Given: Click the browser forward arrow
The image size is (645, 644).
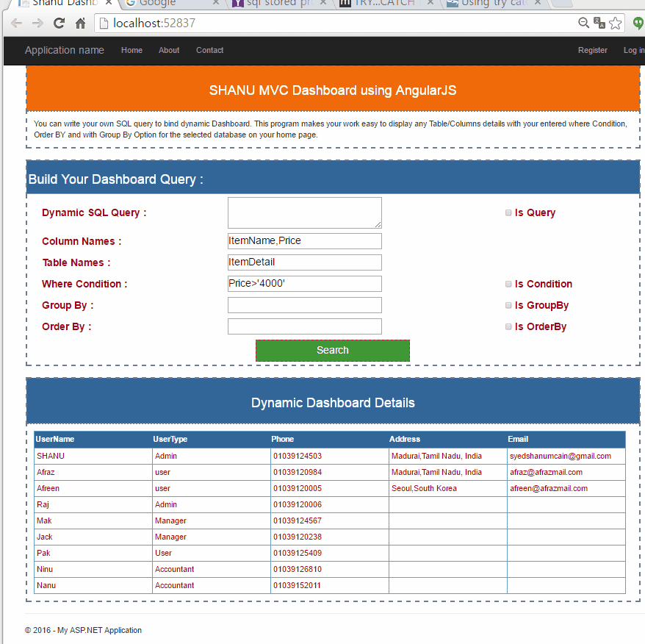Looking at the screenshot, I should tap(38, 23).
